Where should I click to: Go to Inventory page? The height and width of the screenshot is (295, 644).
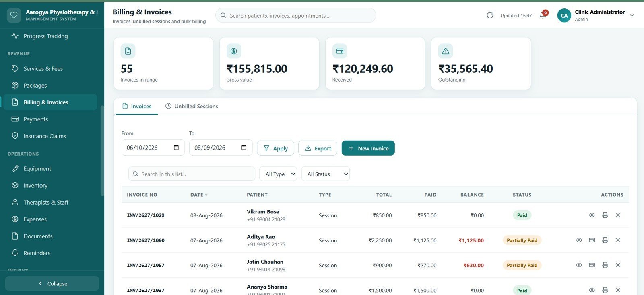point(50,186)
